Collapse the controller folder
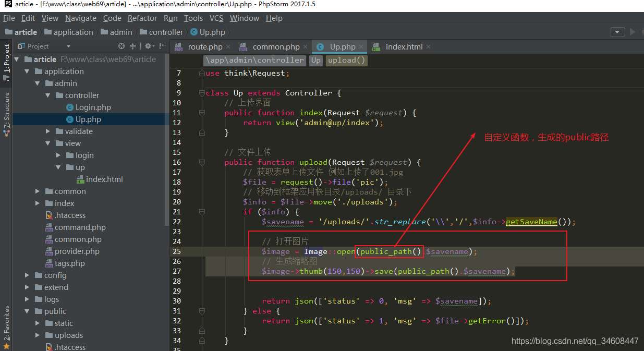Image resolution: width=644 pixels, height=351 pixels. [x=47, y=95]
